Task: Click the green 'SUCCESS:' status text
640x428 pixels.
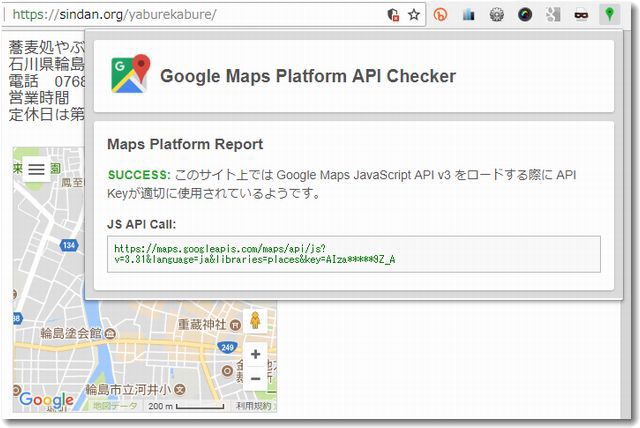Action: 139,175
